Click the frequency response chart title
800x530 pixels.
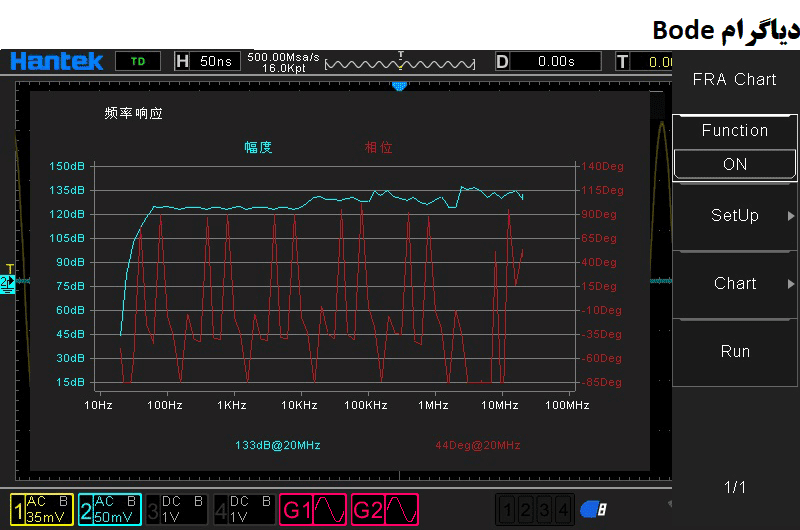coord(134,113)
